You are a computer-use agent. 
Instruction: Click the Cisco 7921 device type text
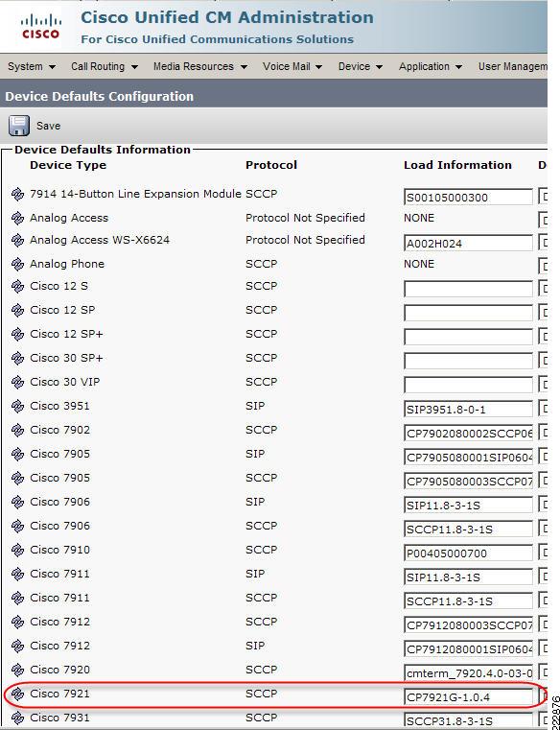(x=59, y=694)
